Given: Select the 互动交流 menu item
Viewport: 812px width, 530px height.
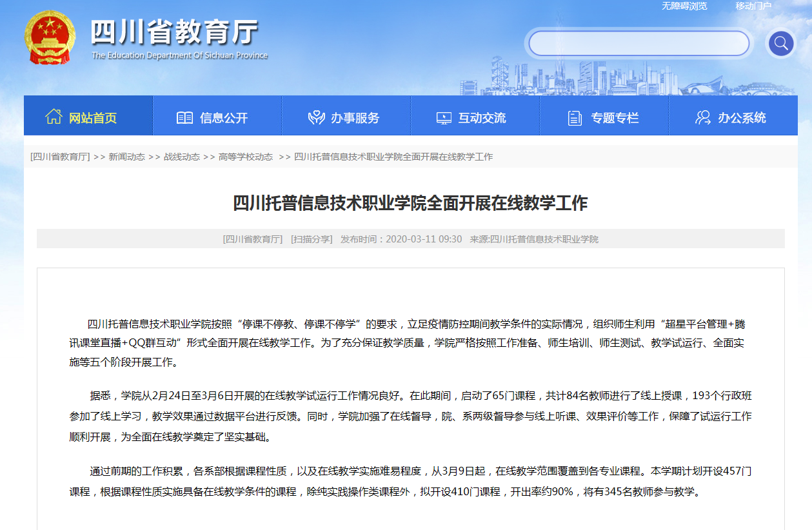Looking at the screenshot, I should pyautogui.click(x=482, y=118).
